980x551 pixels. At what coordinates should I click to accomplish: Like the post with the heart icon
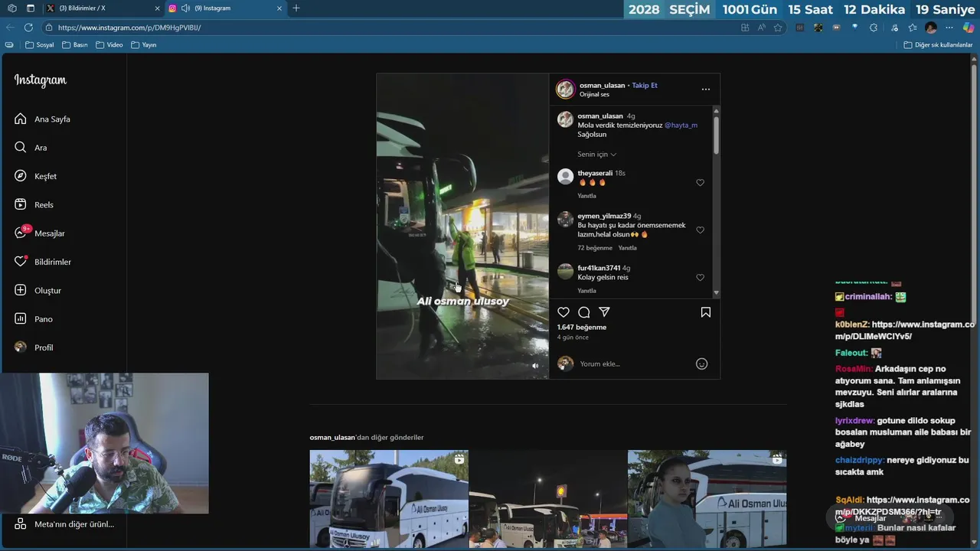pyautogui.click(x=563, y=312)
